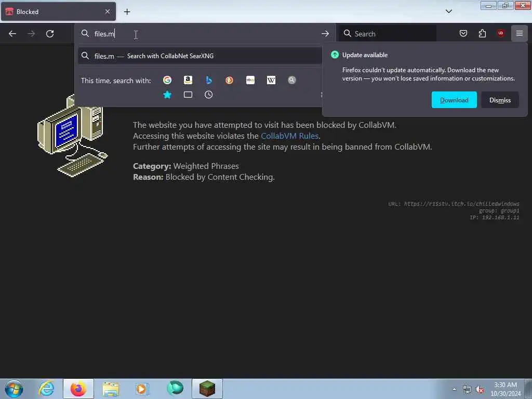Open the Windows Start menu

click(14, 389)
